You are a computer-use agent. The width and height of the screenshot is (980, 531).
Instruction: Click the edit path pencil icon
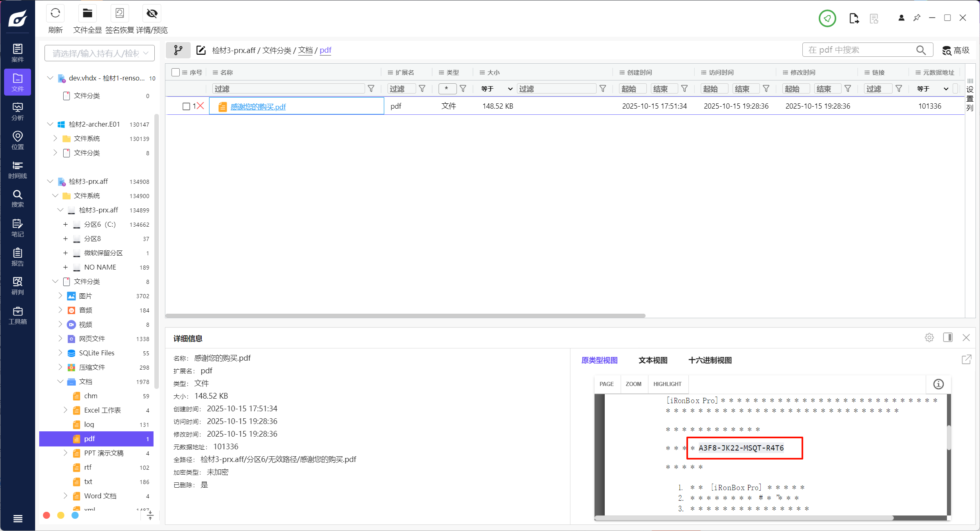tap(201, 50)
